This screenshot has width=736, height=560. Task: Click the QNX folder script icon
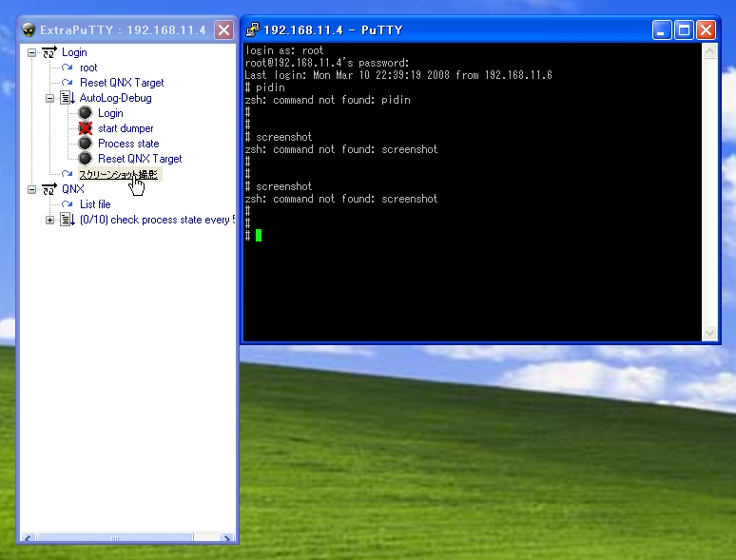point(49,189)
